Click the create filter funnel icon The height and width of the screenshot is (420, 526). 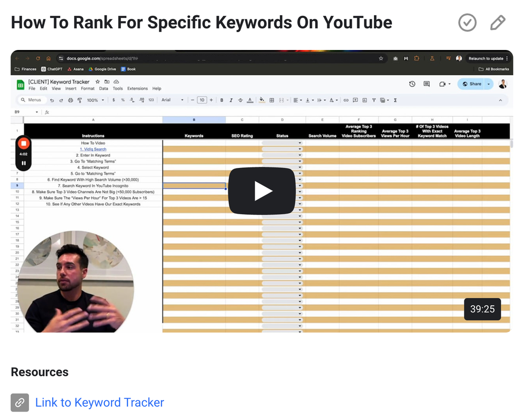click(x=373, y=100)
